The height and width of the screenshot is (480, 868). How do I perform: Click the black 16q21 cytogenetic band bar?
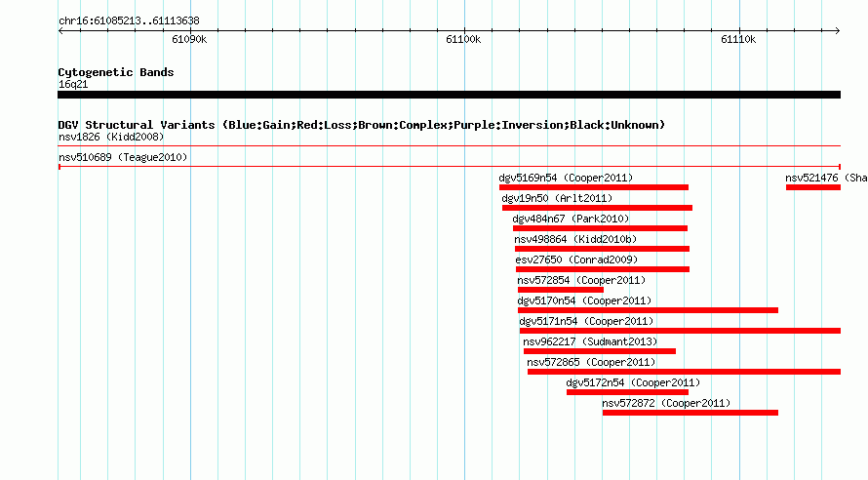[x=449, y=95]
